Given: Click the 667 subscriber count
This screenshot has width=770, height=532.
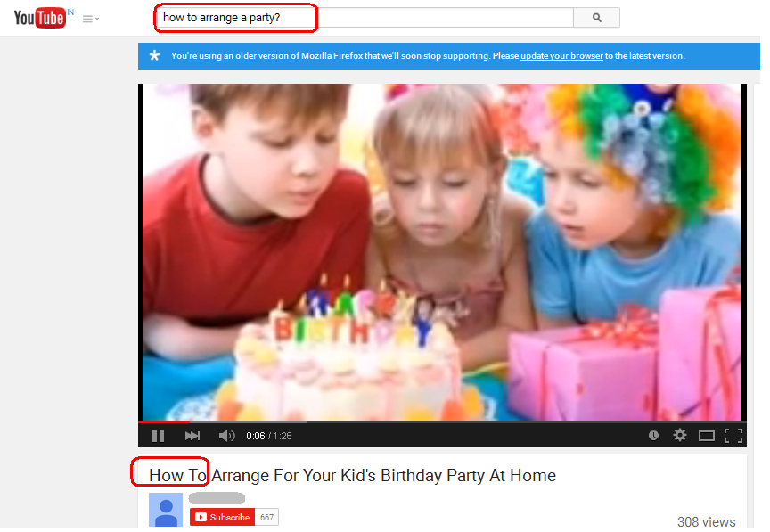Looking at the screenshot, I should pos(266,517).
